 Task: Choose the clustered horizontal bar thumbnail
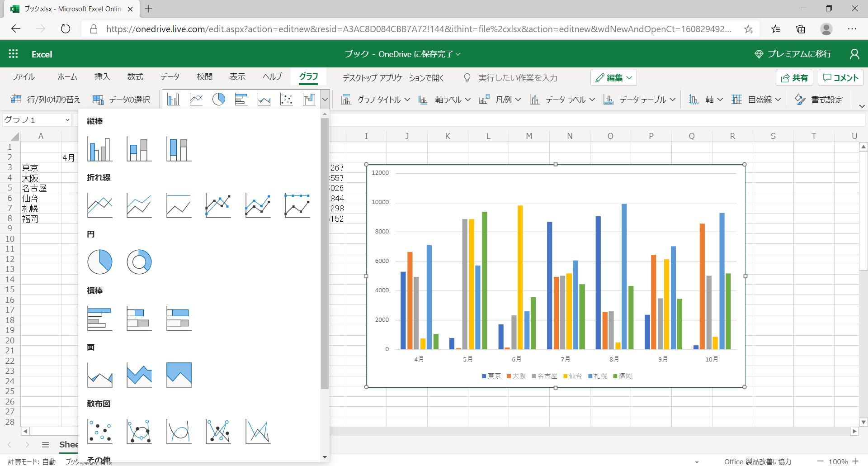pyautogui.click(x=99, y=319)
